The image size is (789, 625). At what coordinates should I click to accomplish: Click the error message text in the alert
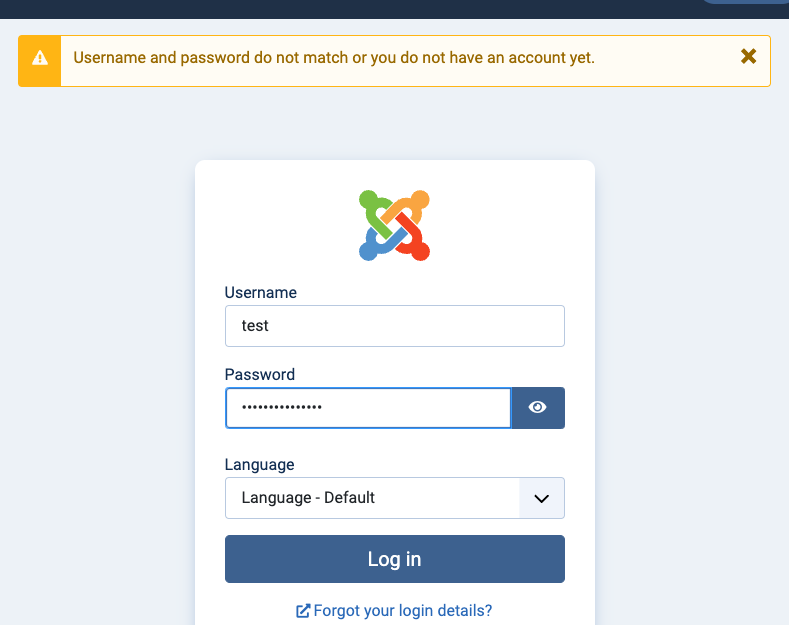[x=334, y=58]
